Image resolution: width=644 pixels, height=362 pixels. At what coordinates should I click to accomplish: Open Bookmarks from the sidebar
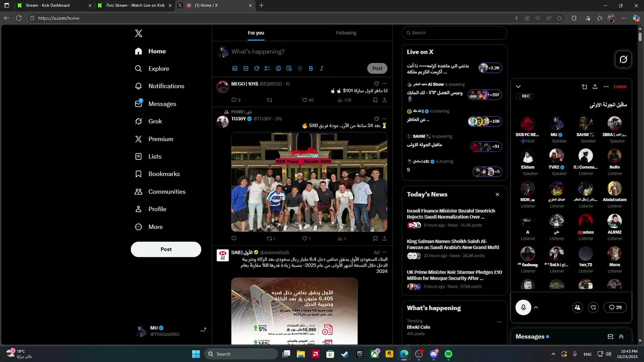[x=157, y=174]
